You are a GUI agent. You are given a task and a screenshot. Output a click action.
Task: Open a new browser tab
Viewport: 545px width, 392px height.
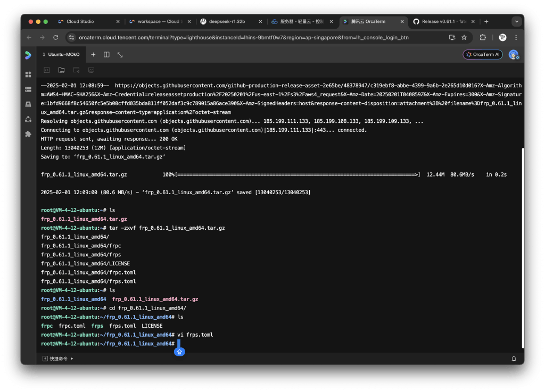[x=486, y=21]
